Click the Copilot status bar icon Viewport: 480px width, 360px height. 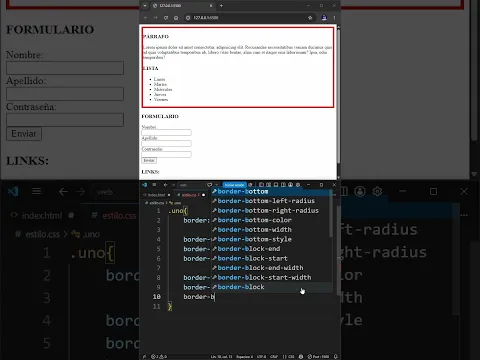click(301, 356)
